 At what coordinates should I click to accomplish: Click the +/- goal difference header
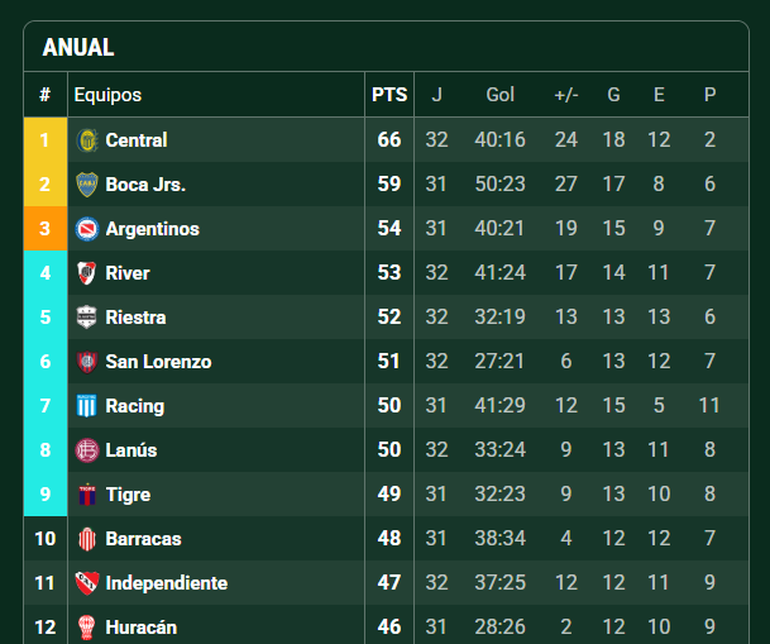tap(566, 95)
